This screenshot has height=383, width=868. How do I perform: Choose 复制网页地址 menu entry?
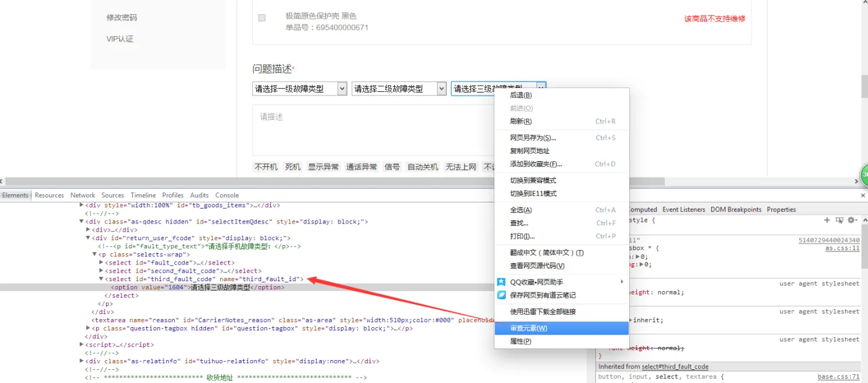[562, 151]
